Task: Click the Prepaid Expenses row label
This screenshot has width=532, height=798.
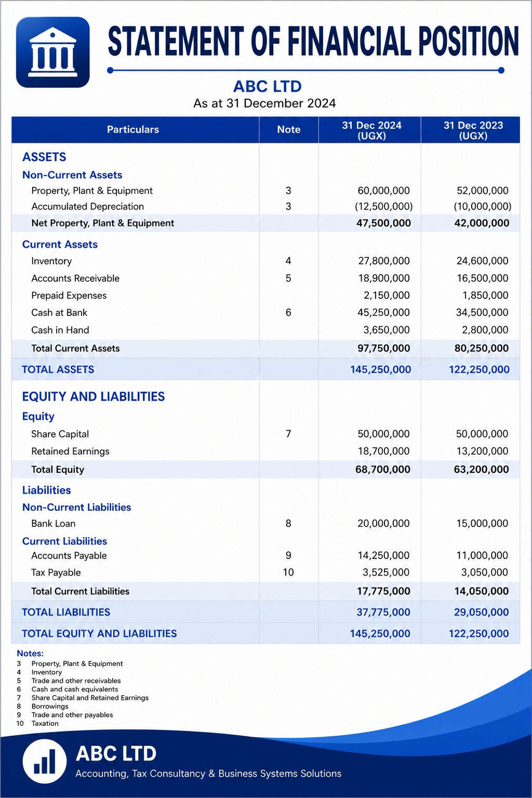Action: click(x=69, y=296)
